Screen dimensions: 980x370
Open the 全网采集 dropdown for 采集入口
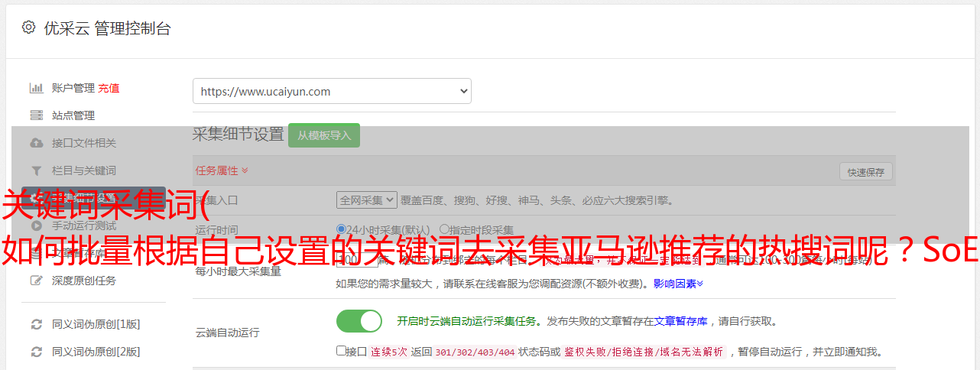[x=367, y=200]
